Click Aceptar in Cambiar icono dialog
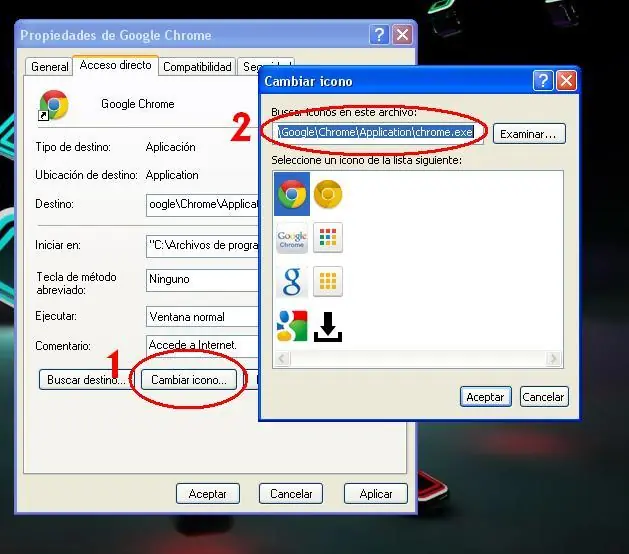629x554 pixels. (485, 397)
